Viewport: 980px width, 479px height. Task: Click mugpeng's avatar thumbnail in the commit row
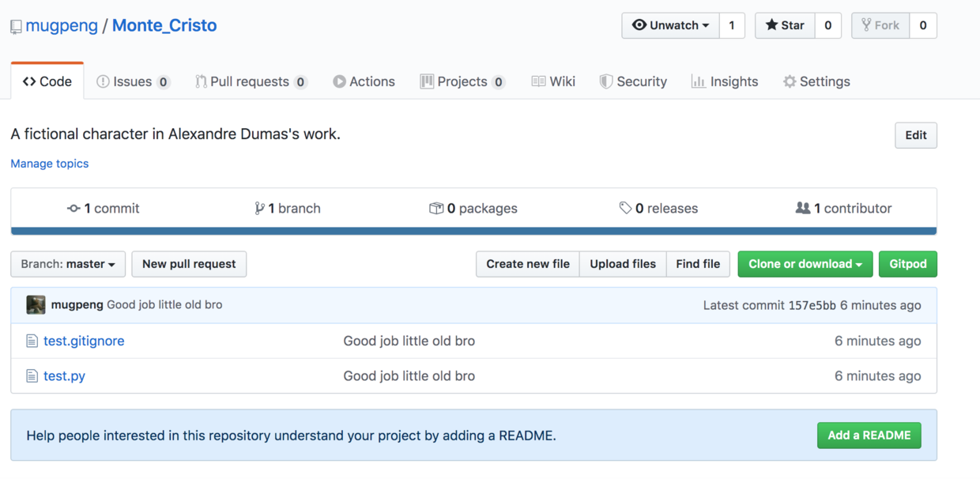tap(36, 305)
